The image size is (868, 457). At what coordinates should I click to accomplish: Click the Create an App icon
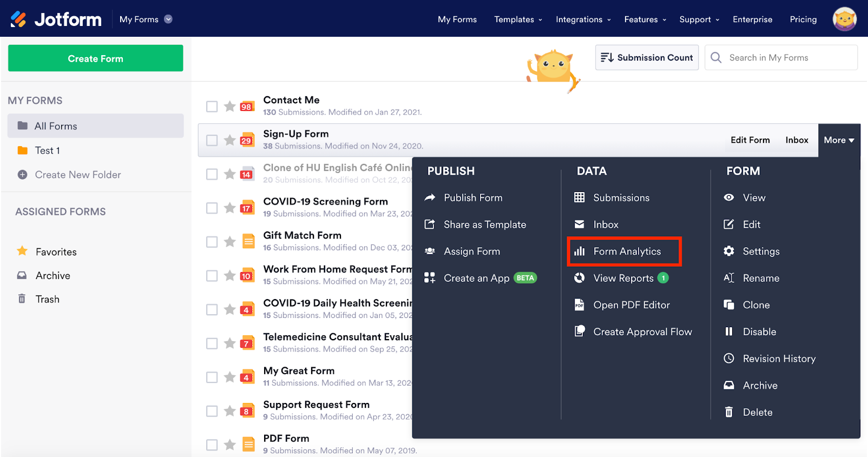click(x=430, y=278)
